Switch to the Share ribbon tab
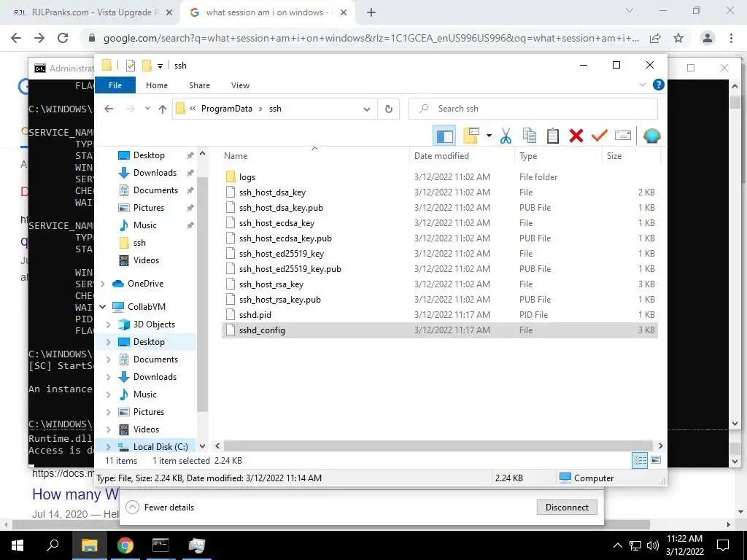 (x=199, y=85)
